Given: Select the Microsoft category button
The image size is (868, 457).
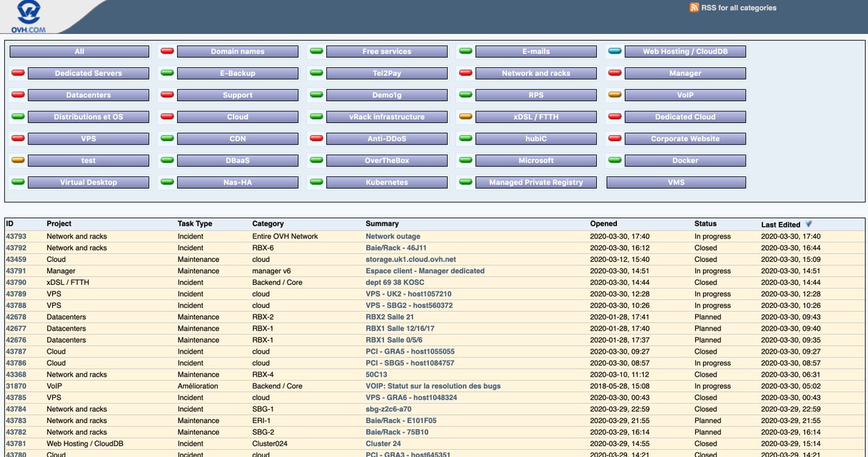Looking at the screenshot, I should 536,161.
